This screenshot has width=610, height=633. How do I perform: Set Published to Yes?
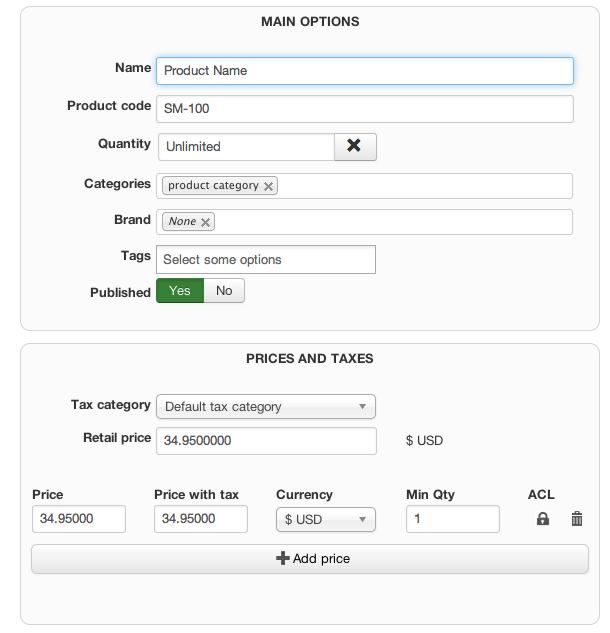pos(180,291)
